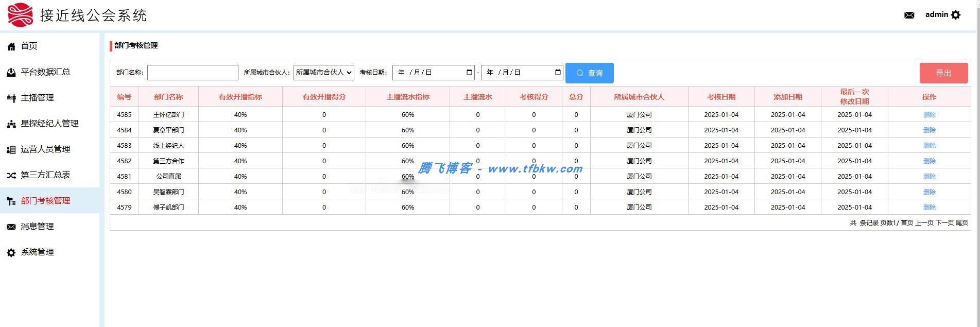
Task: Delete row 4581 公司直属
Action: pyautogui.click(x=930, y=177)
